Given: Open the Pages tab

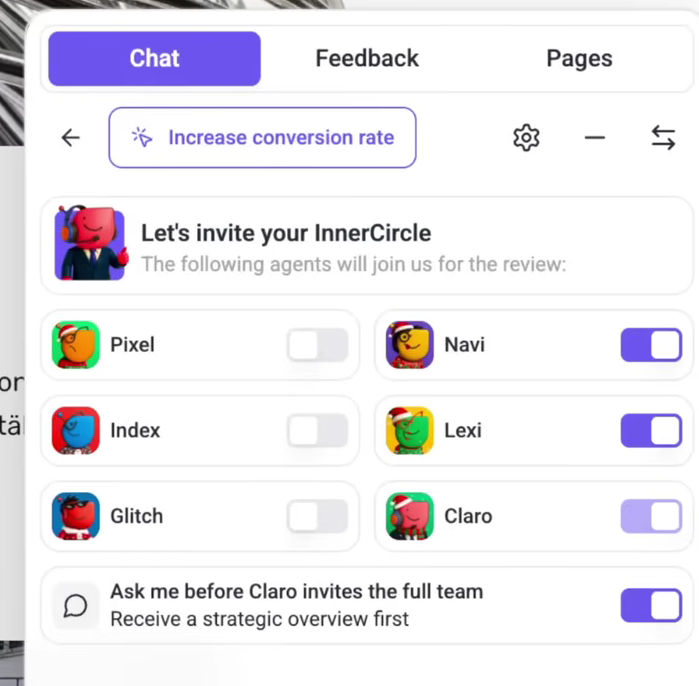Looking at the screenshot, I should click(579, 58).
